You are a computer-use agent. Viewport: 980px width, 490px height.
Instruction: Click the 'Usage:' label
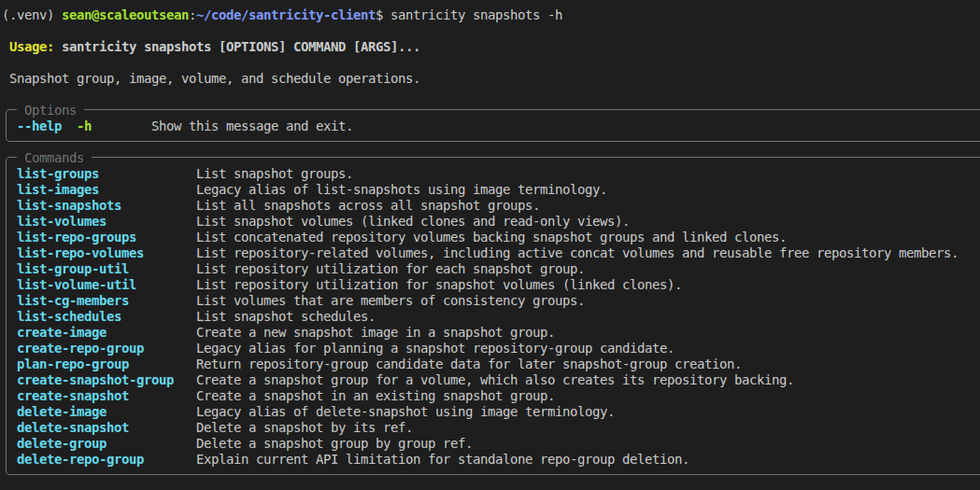pyautogui.click(x=32, y=48)
